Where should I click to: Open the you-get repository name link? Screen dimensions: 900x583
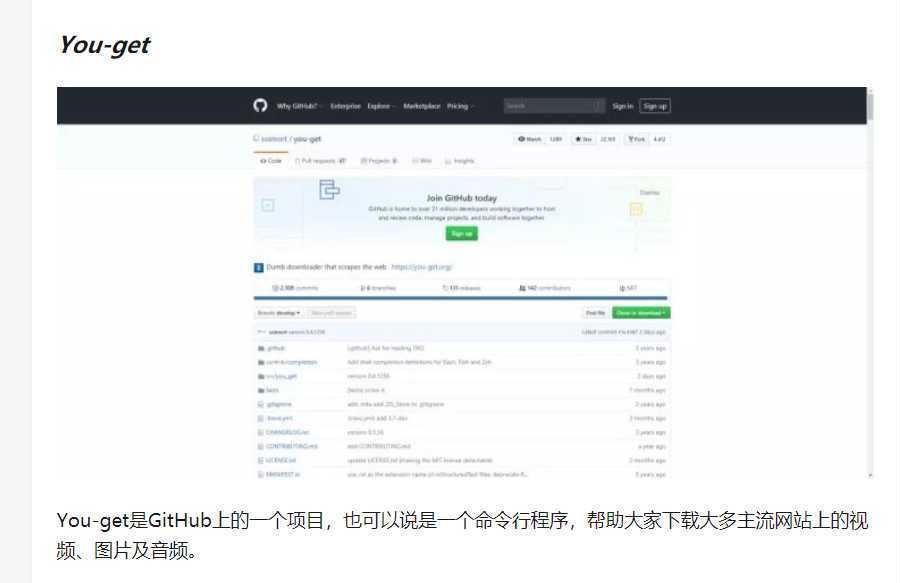(x=307, y=139)
